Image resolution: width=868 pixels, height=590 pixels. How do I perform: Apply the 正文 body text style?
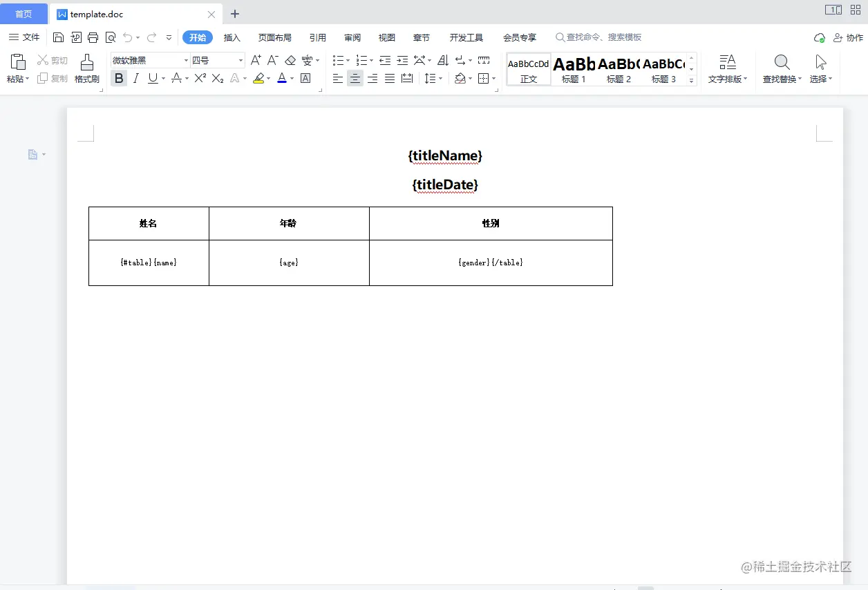pyautogui.click(x=529, y=69)
